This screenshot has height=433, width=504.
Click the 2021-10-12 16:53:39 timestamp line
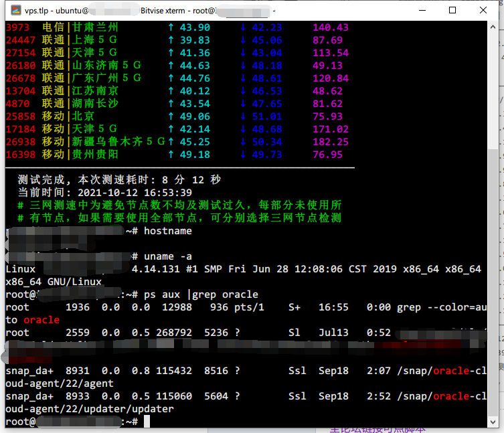[106, 193]
